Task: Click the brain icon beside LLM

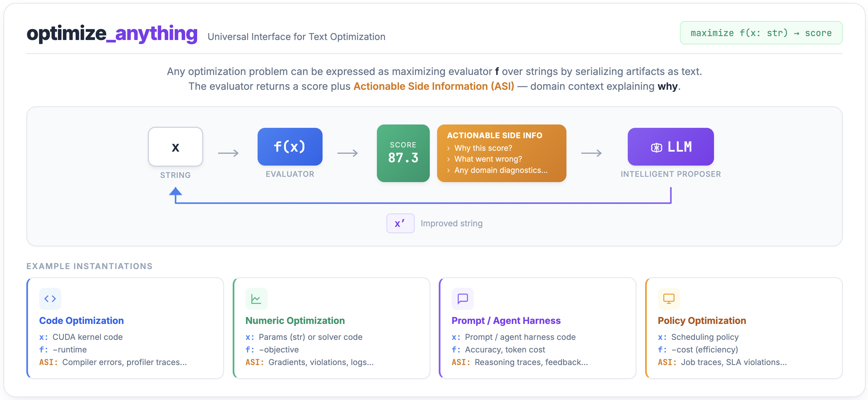Action: pos(656,147)
